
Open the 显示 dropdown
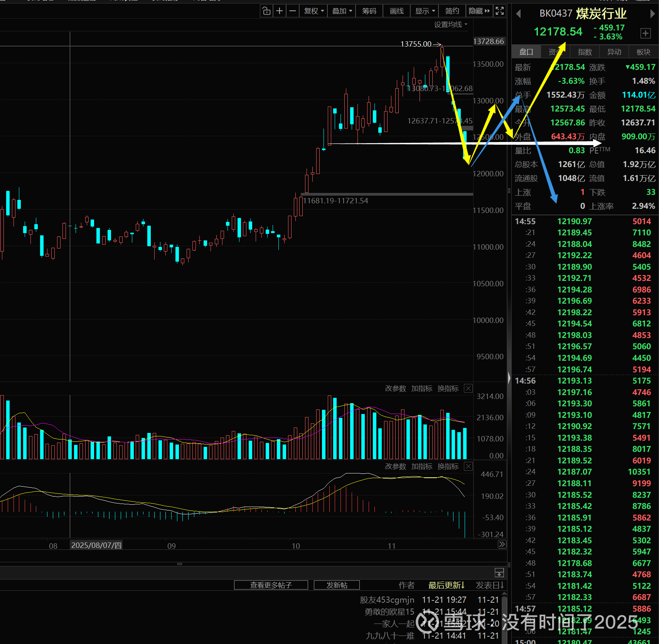(425, 11)
